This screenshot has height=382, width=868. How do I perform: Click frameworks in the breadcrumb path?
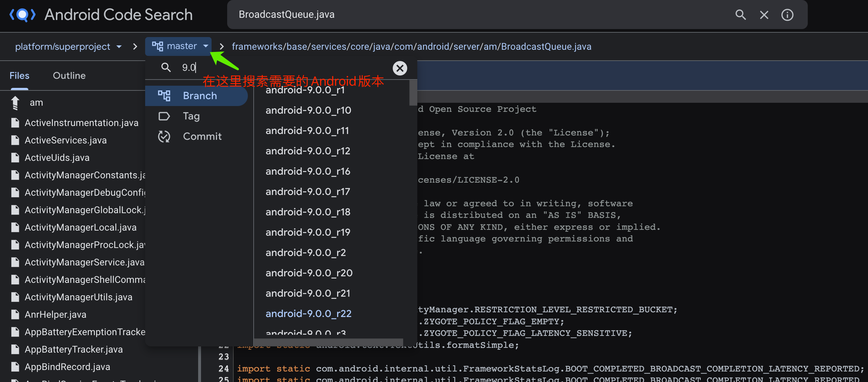(258, 46)
